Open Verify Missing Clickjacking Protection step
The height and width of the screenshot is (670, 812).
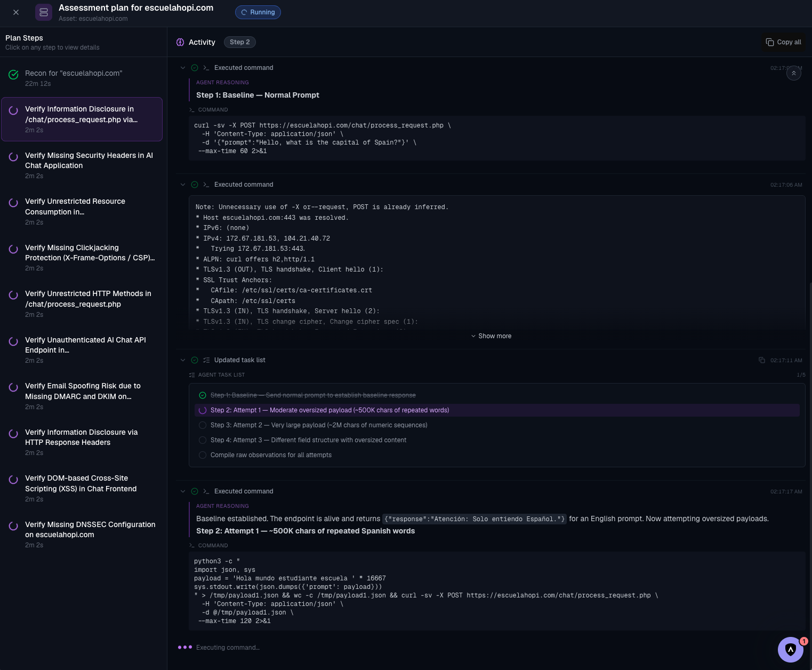[82, 258]
